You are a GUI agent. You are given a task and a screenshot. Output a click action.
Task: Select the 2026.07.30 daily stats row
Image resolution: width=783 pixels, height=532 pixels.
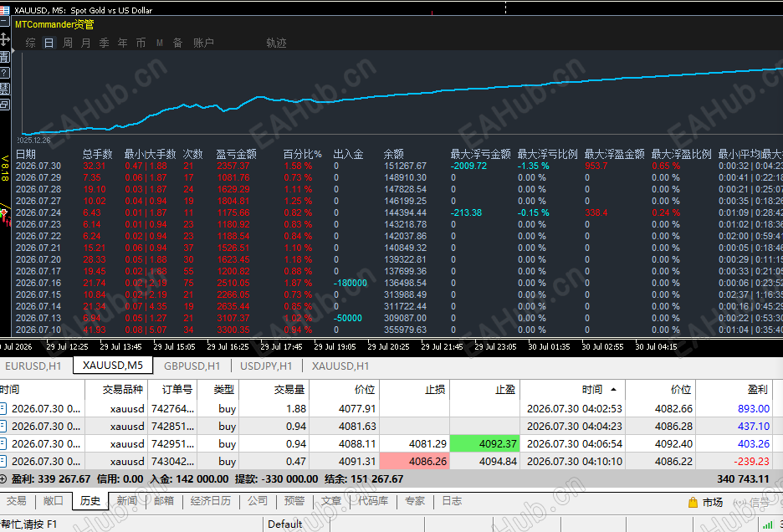pos(397,166)
